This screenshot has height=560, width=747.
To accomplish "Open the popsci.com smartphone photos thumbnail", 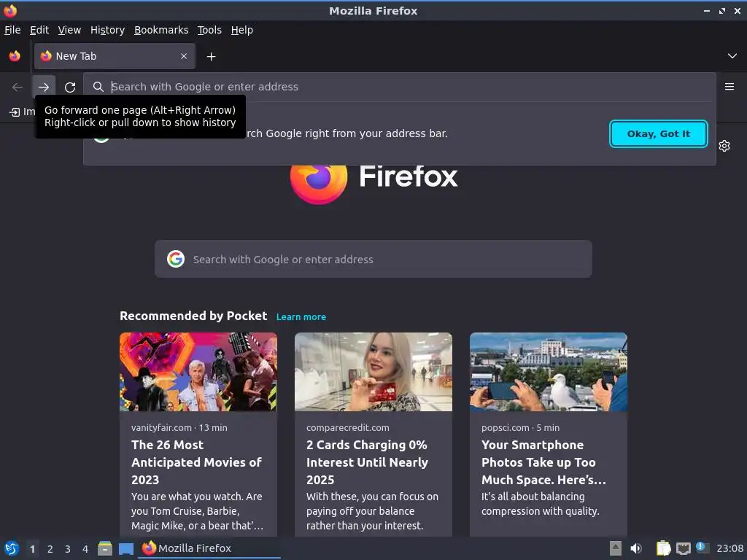I will [549, 372].
